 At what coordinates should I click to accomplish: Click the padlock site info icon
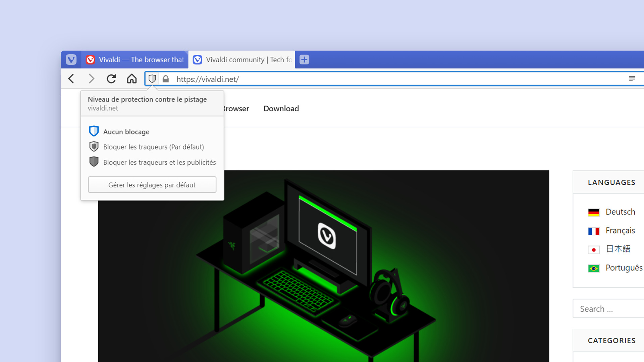click(x=166, y=79)
